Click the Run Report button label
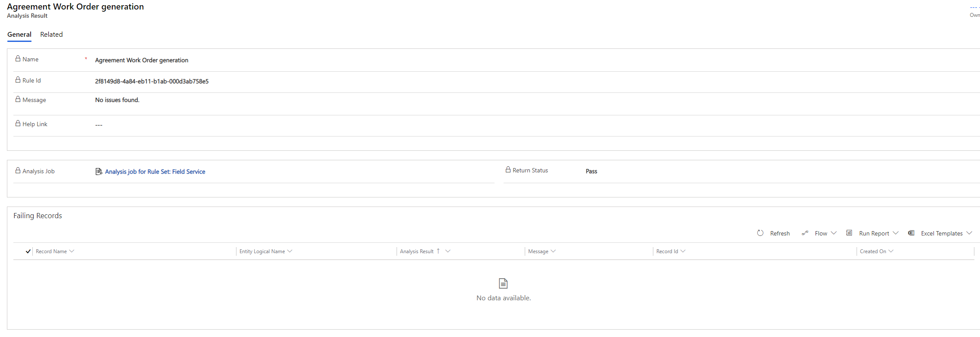 [874, 233]
